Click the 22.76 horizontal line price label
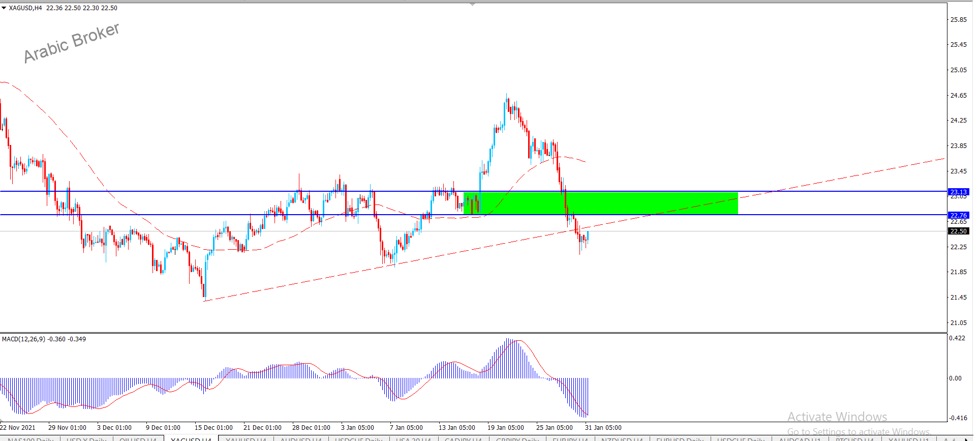The width and height of the screenshot is (980, 441). (x=959, y=215)
